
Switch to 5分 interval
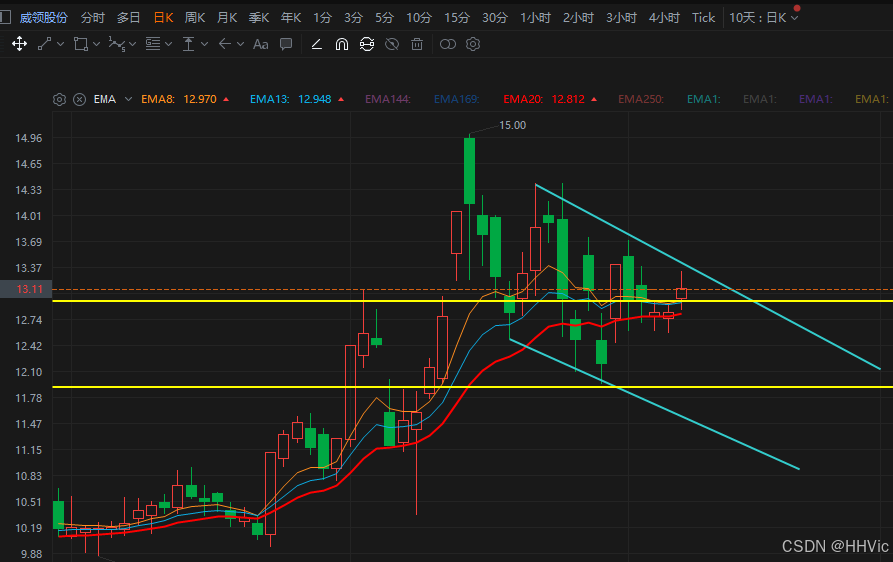[384, 18]
